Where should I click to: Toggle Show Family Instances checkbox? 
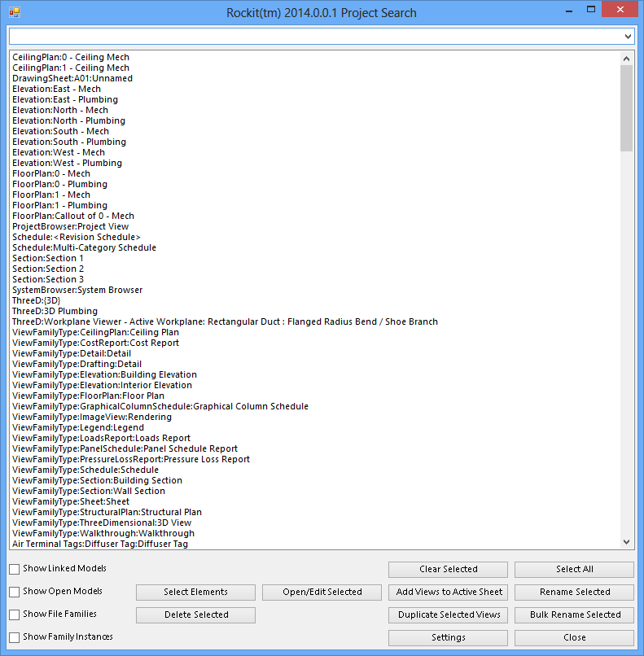(14, 637)
